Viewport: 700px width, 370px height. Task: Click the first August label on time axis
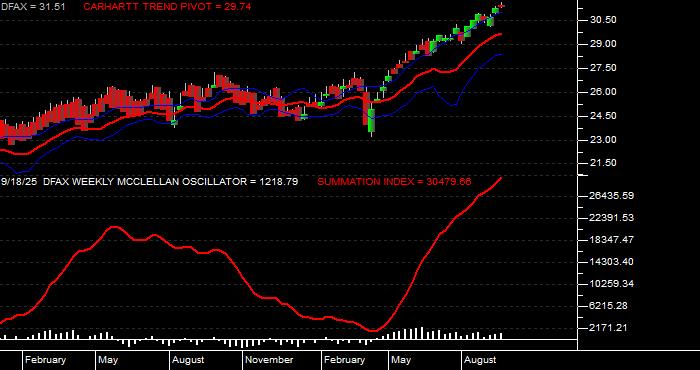[188, 360]
